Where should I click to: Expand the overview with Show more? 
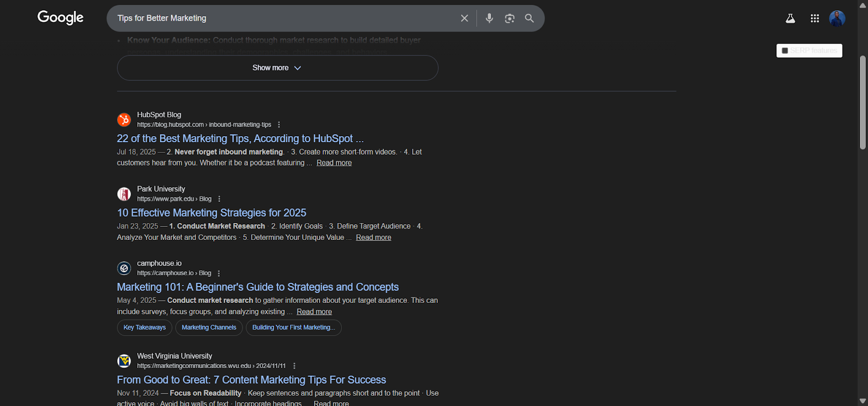tap(277, 68)
